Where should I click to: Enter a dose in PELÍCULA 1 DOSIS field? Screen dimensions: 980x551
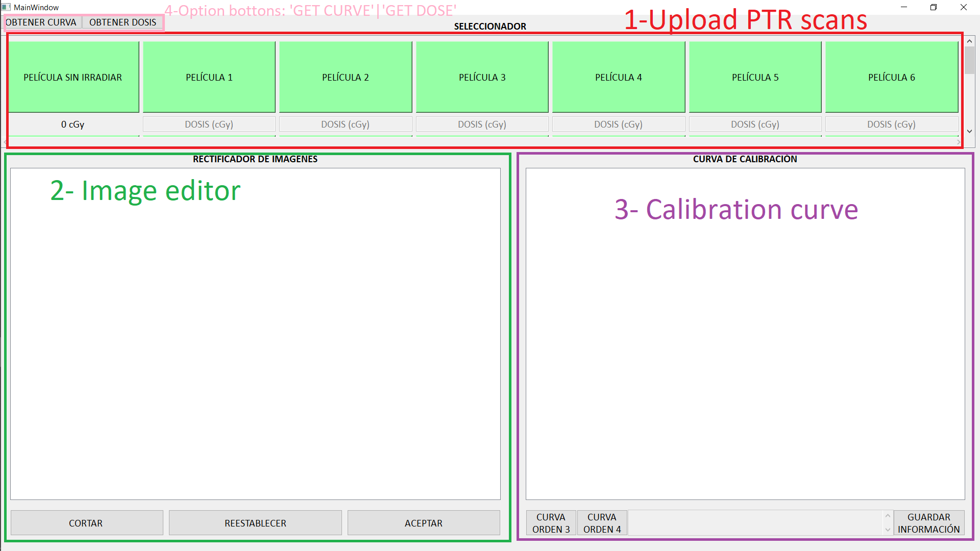209,124
